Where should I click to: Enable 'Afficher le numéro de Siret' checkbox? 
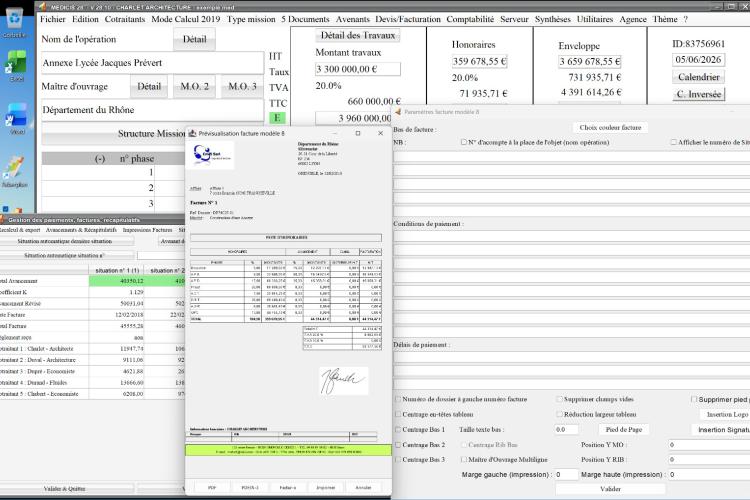pyautogui.click(x=673, y=142)
